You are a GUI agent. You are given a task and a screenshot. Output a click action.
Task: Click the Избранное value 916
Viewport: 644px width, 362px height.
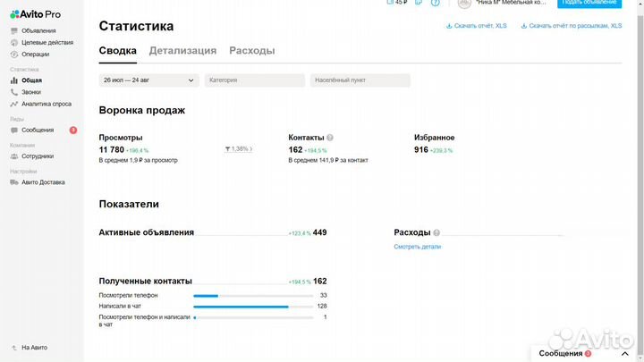click(421, 150)
